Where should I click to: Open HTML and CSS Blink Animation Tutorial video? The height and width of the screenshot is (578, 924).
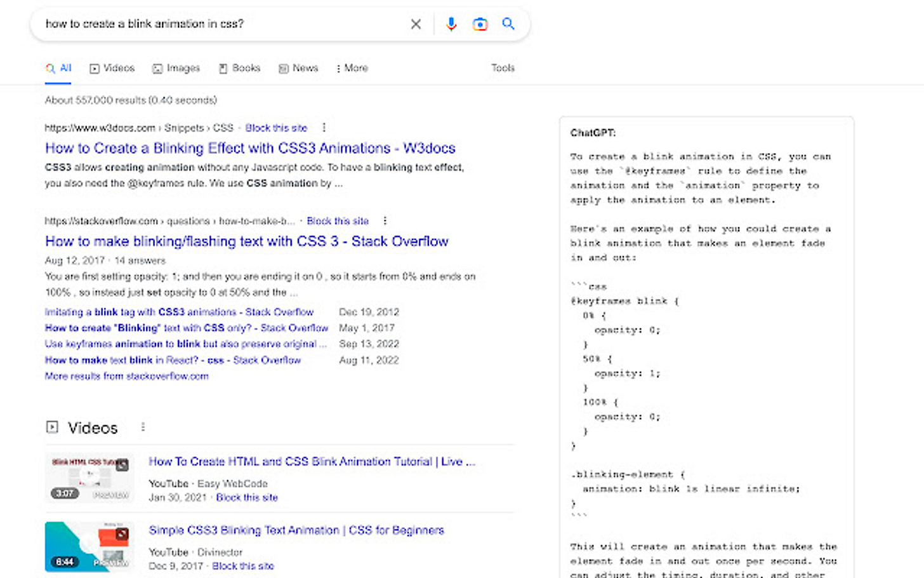click(x=312, y=462)
